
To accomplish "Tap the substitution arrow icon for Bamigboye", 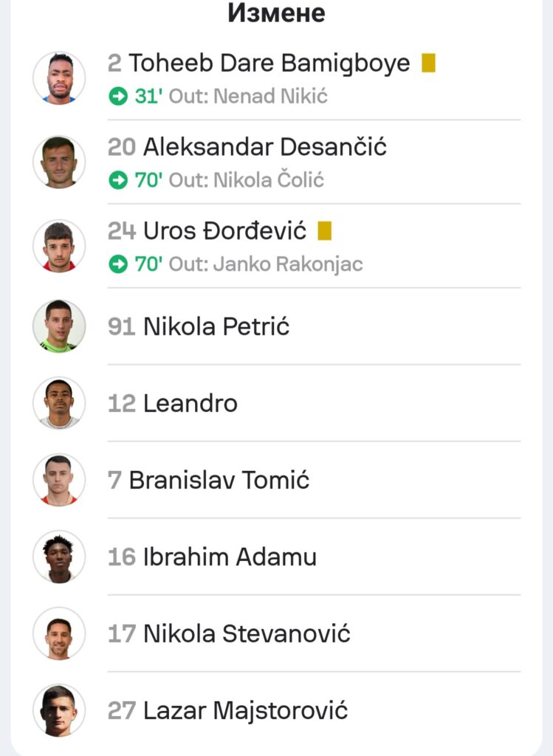I will point(118,97).
